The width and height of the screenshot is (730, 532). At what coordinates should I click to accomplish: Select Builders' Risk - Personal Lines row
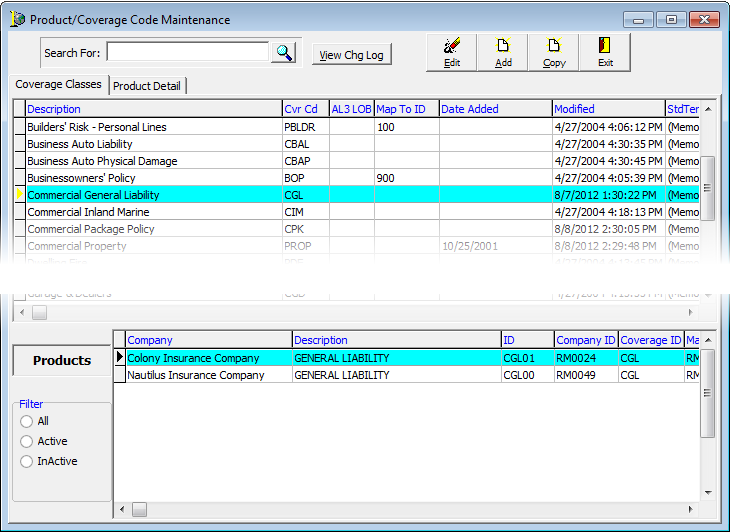tap(356, 127)
